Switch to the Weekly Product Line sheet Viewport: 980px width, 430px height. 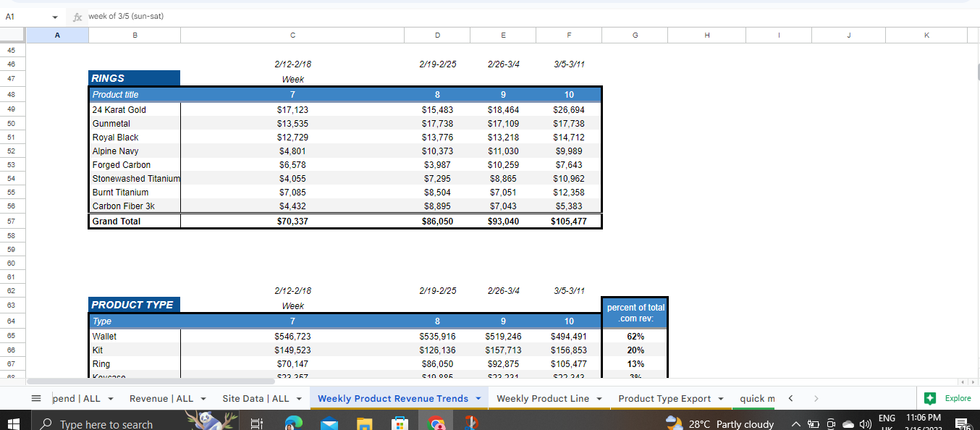[542, 398]
